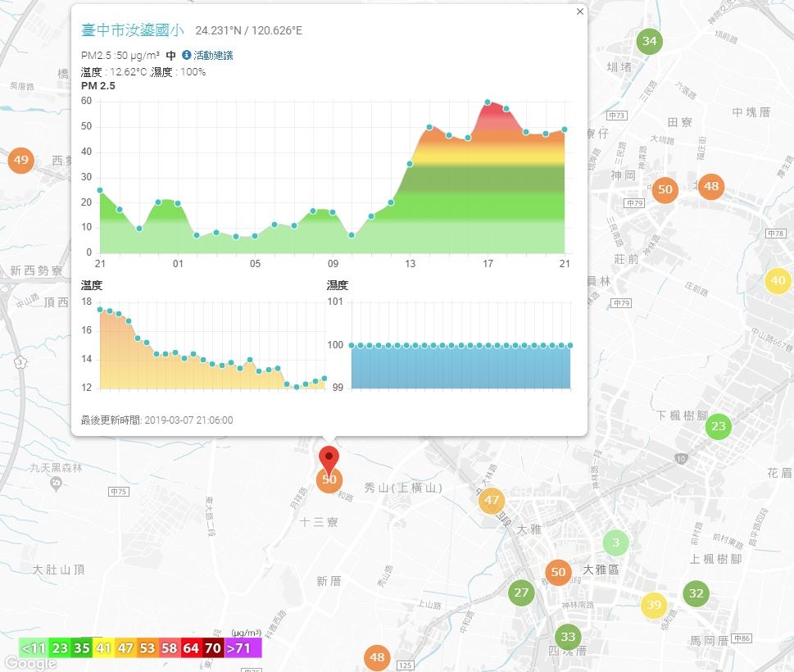Image resolution: width=794 pixels, height=672 pixels.
Task: Select the sensor marker showing 47
Action: (x=491, y=501)
